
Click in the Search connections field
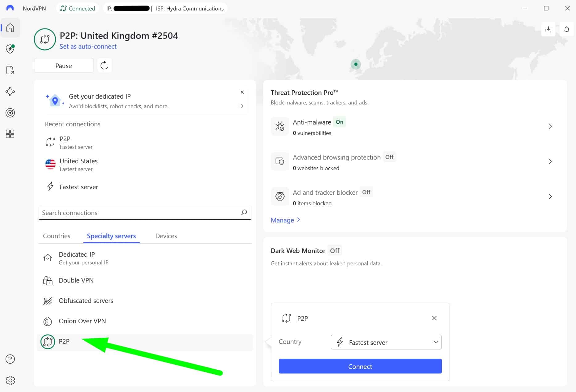point(145,212)
